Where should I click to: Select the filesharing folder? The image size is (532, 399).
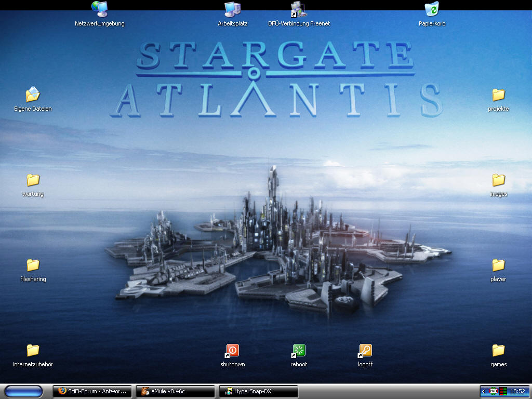[x=33, y=265]
